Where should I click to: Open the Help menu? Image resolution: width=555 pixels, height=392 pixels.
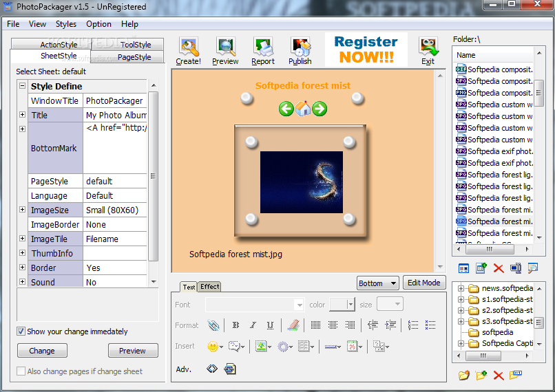[x=129, y=24]
